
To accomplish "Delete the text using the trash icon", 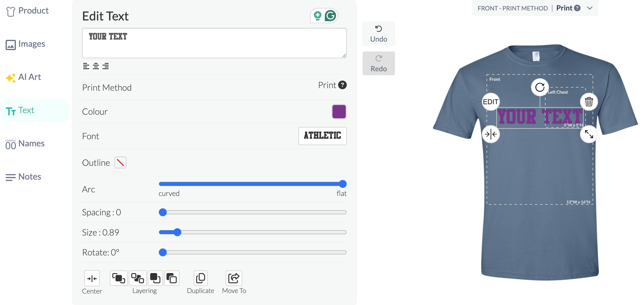I will (589, 102).
